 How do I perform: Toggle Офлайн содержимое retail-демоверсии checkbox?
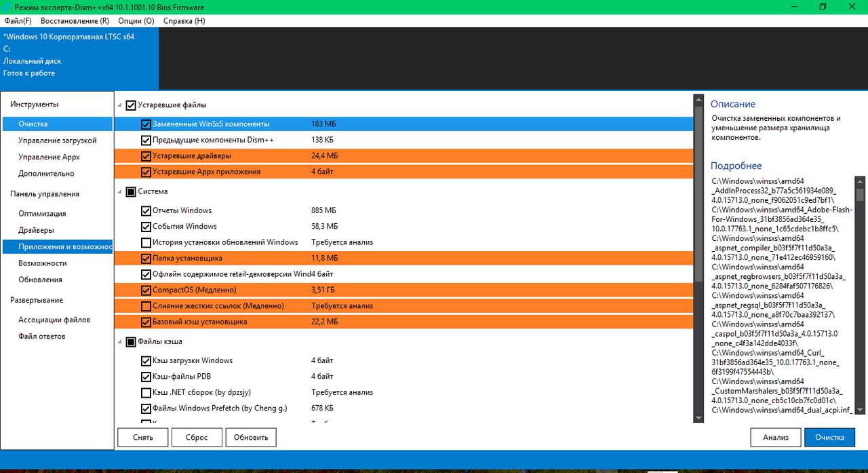146,274
